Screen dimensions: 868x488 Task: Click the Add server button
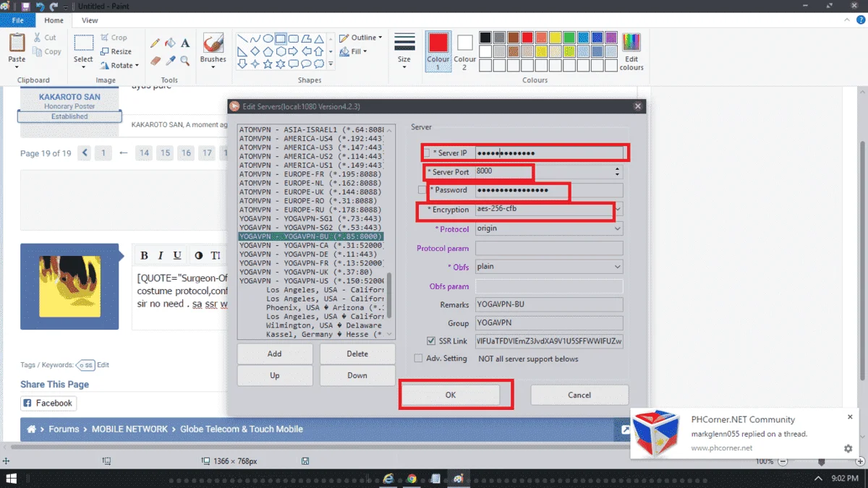(275, 354)
